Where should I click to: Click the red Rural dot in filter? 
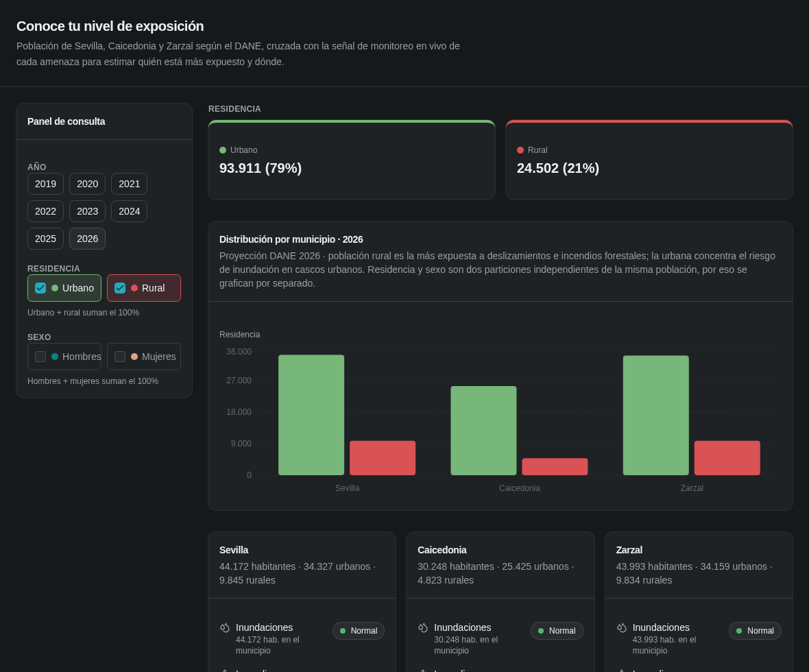(134, 288)
